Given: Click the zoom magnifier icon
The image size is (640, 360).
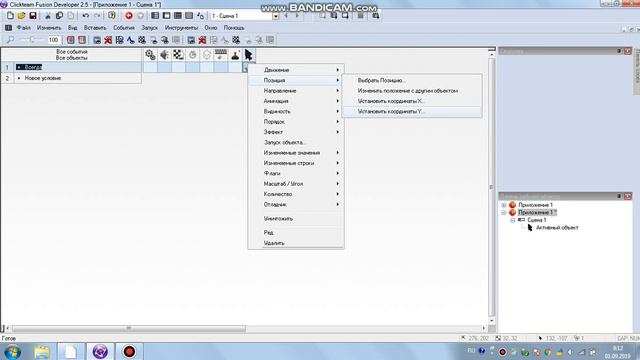Looking at the screenshot, I should 10,40.
